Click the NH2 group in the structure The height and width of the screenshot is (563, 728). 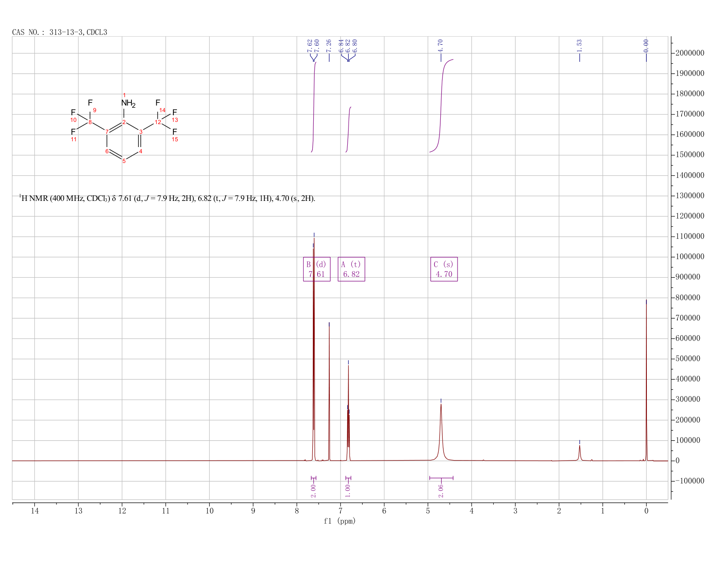[x=128, y=104]
